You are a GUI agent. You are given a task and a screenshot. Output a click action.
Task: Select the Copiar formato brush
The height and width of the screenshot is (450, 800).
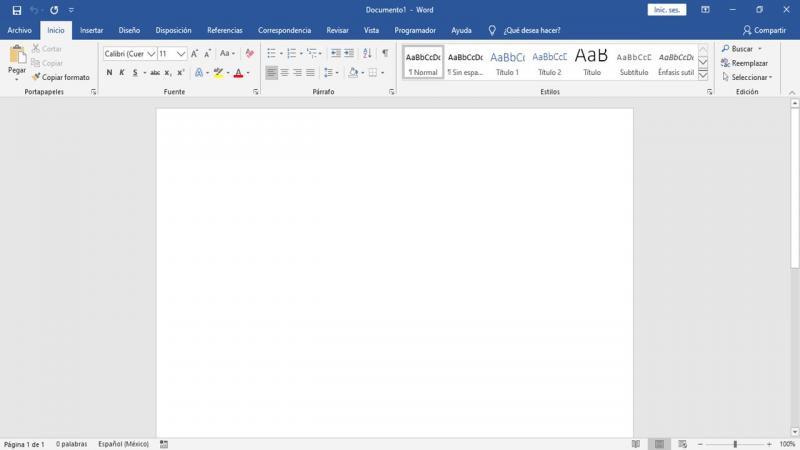coord(60,77)
